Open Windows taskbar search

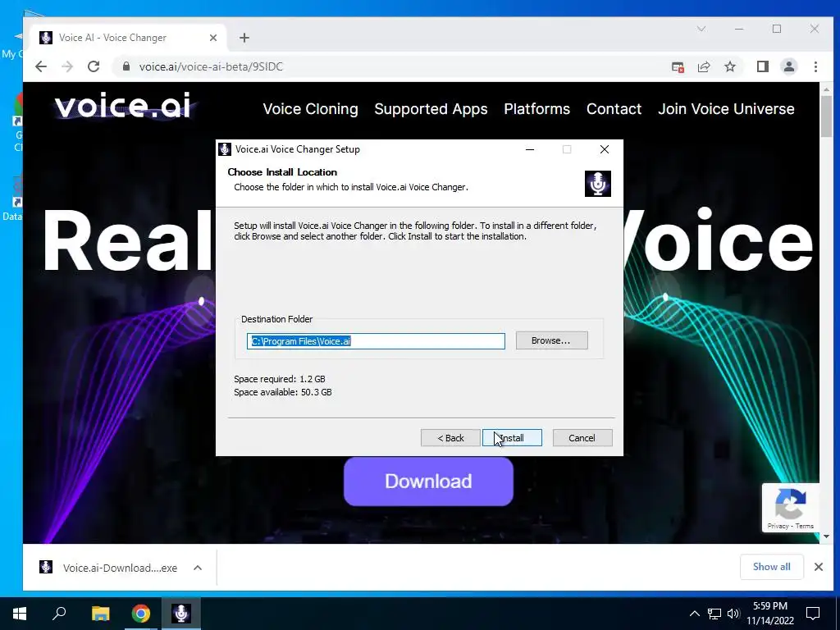[59, 614]
